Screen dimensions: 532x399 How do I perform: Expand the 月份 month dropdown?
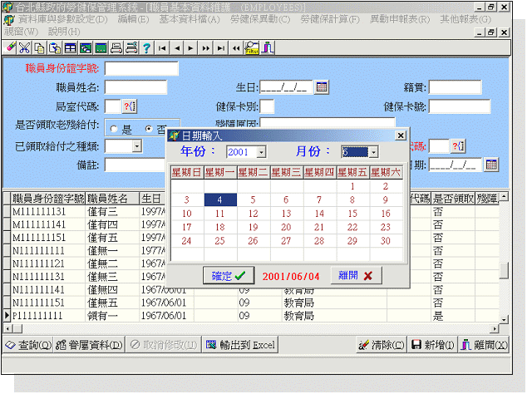[372, 153]
